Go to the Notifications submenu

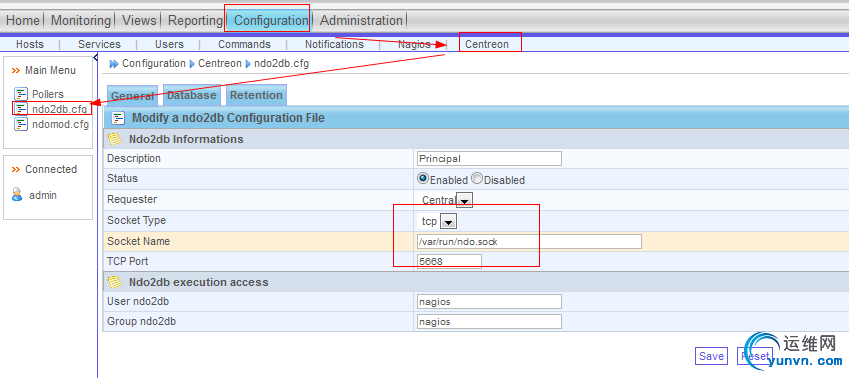point(334,44)
